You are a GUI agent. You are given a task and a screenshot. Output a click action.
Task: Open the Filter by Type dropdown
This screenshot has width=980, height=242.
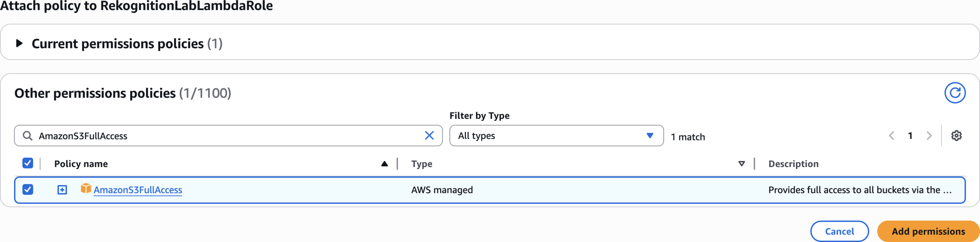click(x=556, y=136)
